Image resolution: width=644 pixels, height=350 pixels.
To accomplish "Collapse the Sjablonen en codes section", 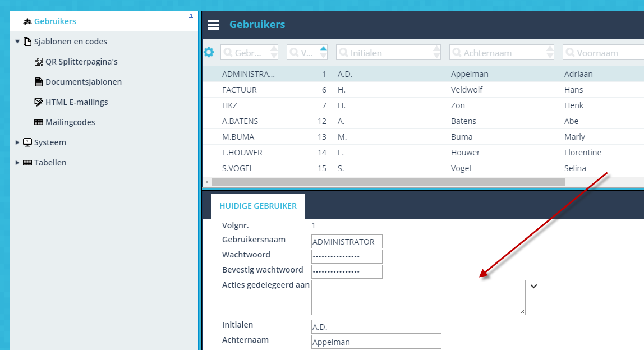I will (x=17, y=41).
